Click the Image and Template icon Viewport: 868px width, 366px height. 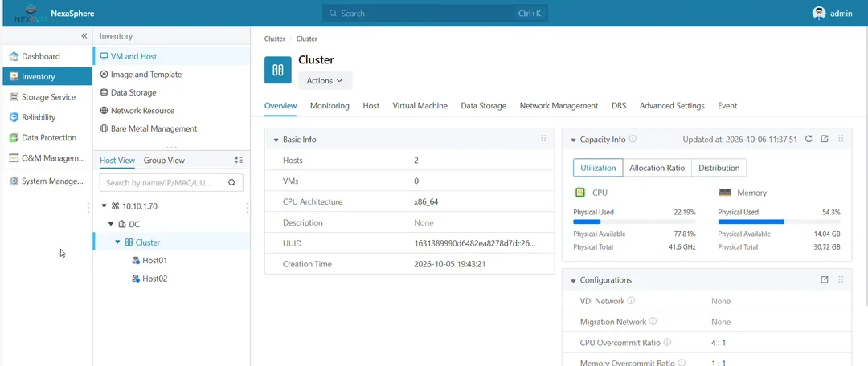[x=104, y=75]
